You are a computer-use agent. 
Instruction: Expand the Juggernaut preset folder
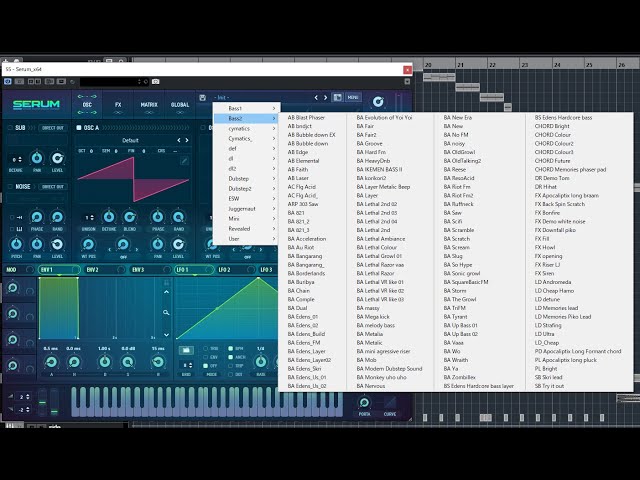(247, 209)
